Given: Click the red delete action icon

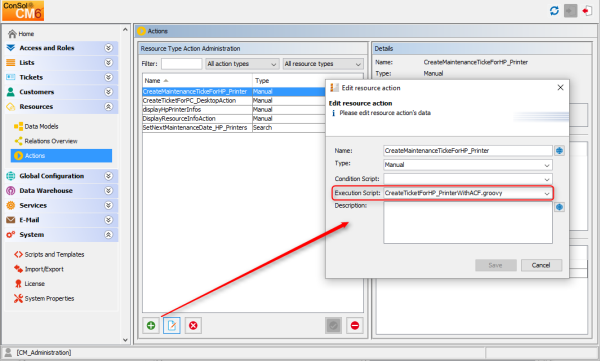Looking at the screenshot, I should pos(193,325).
